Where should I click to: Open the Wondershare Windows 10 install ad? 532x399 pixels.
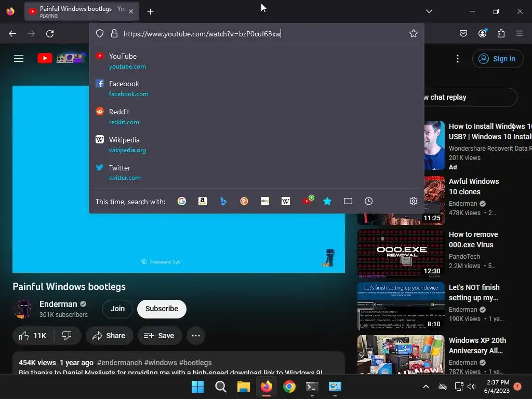[490, 131]
